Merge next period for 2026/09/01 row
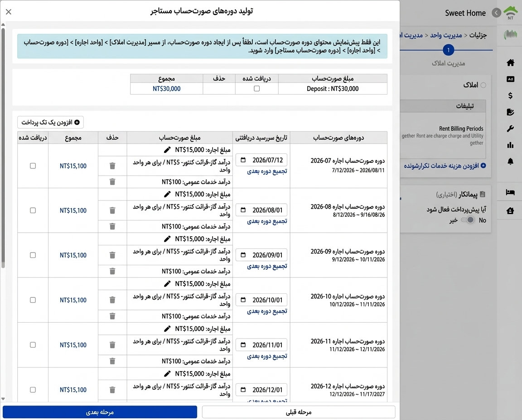522x420 pixels. coord(267,267)
